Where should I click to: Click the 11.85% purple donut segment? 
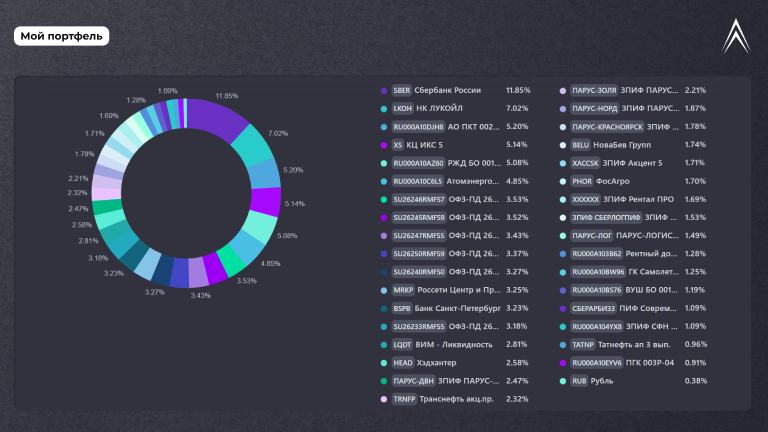coord(218,118)
